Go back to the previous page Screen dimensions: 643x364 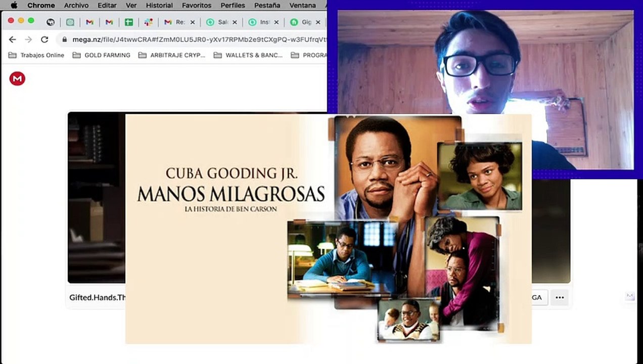point(13,39)
